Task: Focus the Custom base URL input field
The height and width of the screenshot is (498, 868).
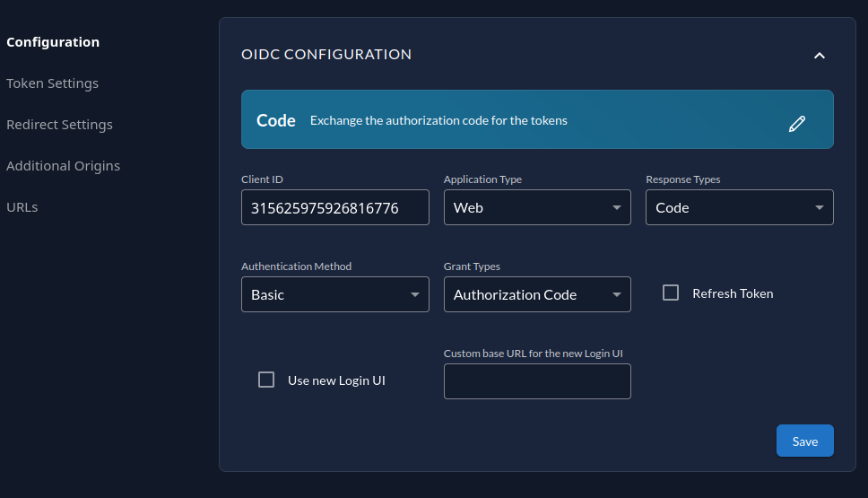Action: tap(536, 381)
